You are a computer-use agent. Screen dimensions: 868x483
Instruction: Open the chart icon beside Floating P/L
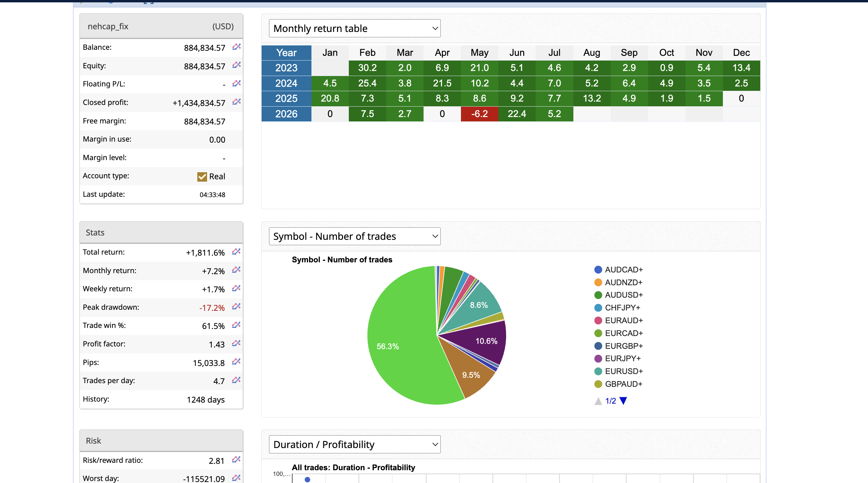point(236,83)
